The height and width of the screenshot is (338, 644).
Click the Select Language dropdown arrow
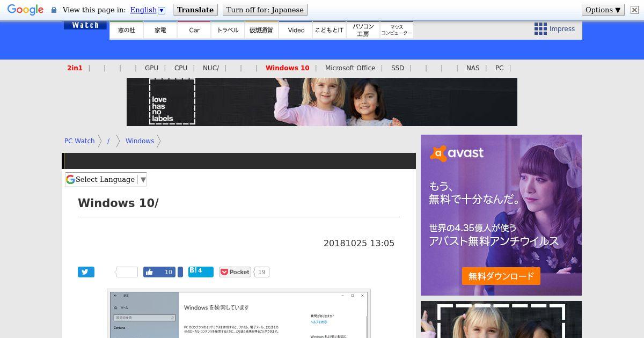(143, 180)
